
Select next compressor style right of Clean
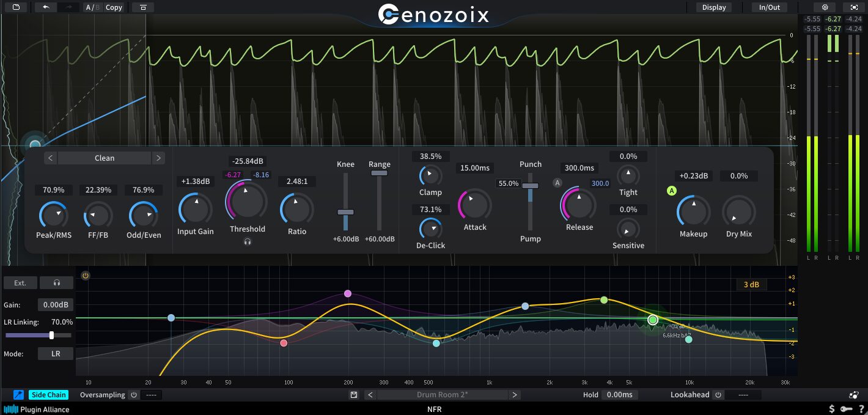[158, 158]
